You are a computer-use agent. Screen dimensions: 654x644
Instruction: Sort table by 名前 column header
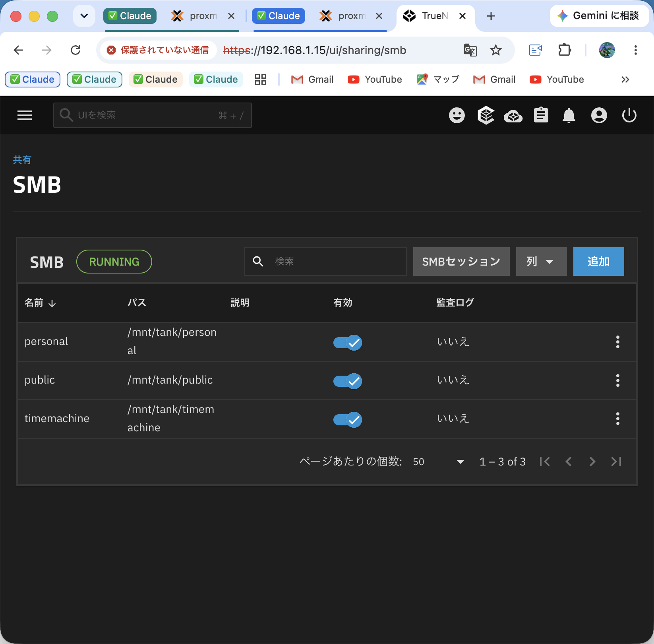coord(40,303)
